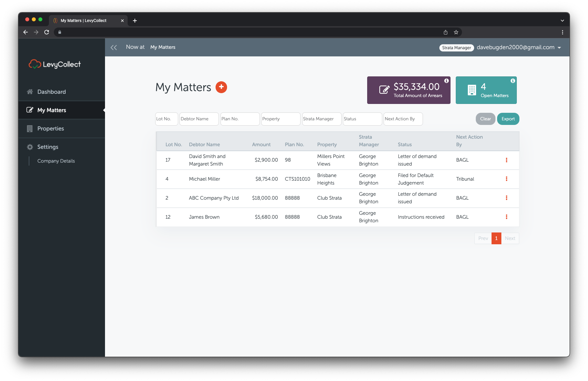The width and height of the screenshot is (588, 381).
Task: Collapse sidebar with double chevron icon
Action: [x=114, y=48]
